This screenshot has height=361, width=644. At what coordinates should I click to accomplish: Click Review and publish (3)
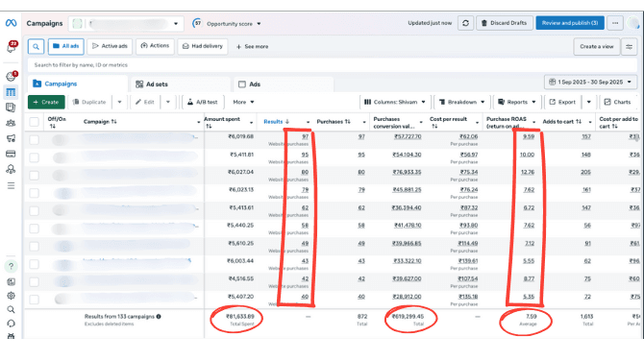click(570, 23)
